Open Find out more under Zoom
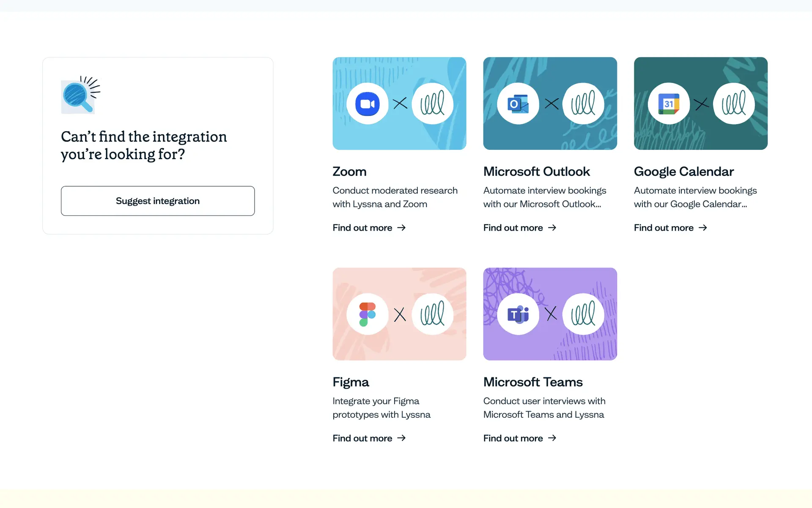The height and width of the screenshot is (508, 812). click(369, 228)
